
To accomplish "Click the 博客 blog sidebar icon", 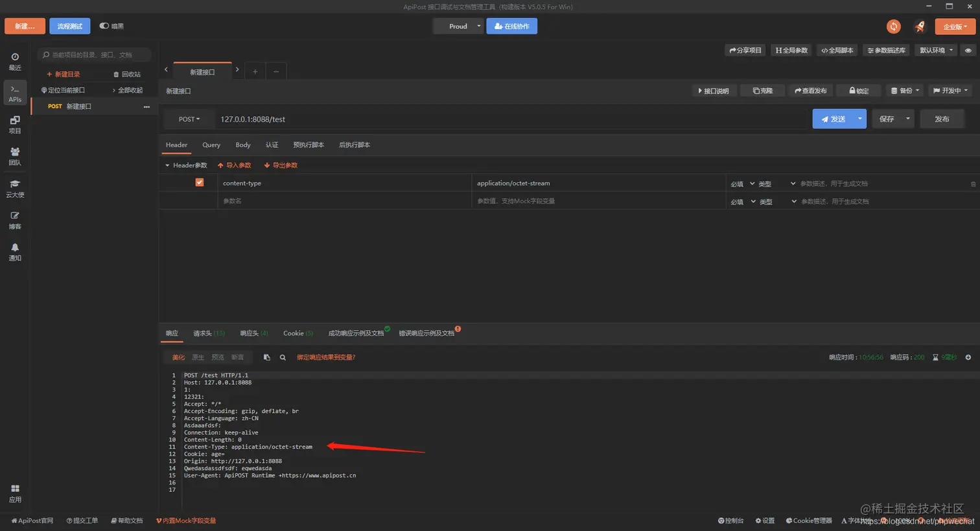I will 15,220.
